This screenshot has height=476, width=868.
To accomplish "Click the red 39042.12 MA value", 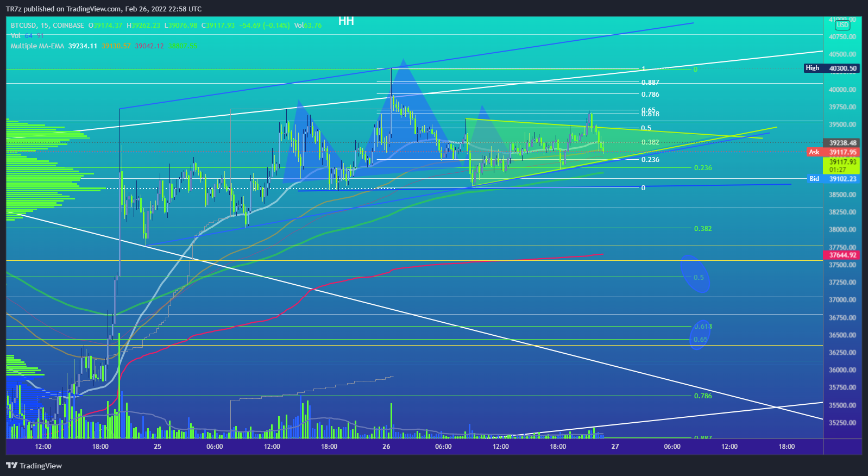I will (149, 46).
